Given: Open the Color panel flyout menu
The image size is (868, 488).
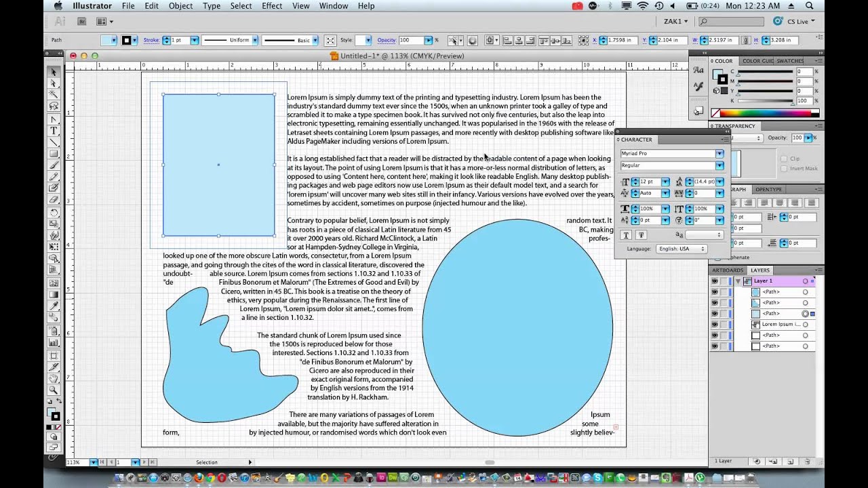Looking at the screenshot, I should [x=819, y=61].
